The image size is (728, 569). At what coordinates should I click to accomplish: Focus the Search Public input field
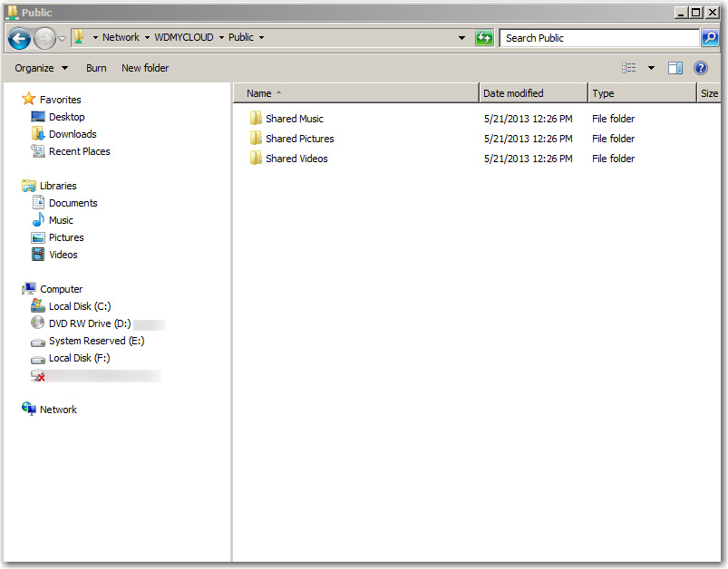599,38
